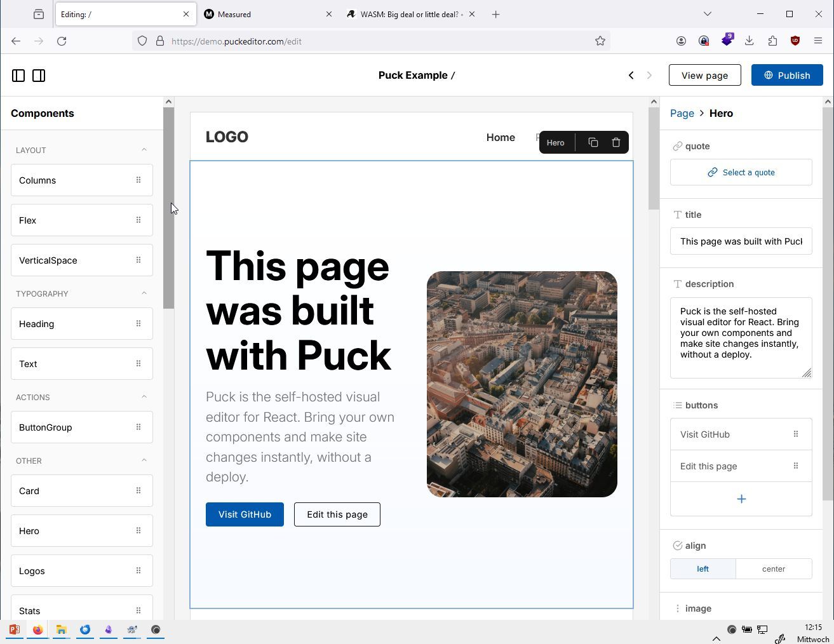Grab the Heading component drag handle
Viewport: 834px width, 644px height.
(x=138, y=323)
